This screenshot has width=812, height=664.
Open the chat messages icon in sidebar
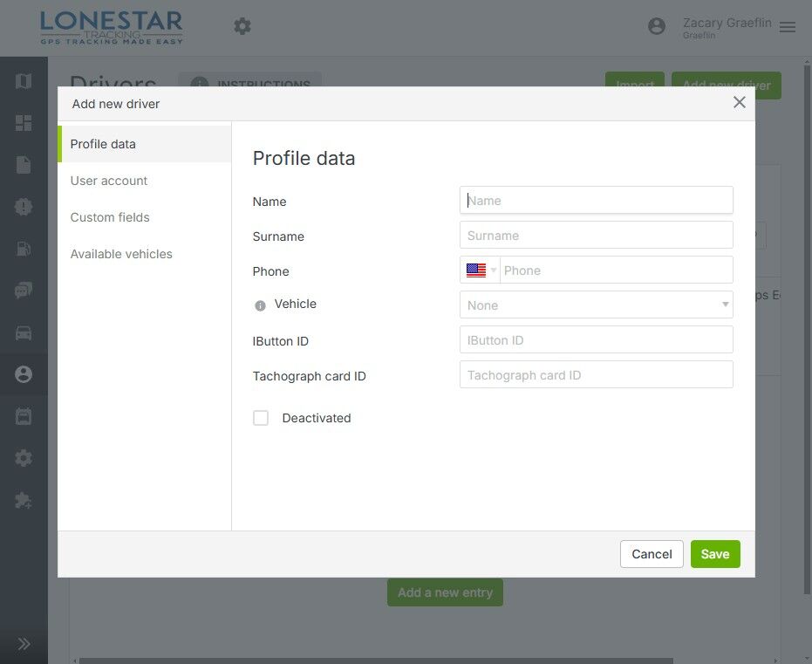tap(24, 291)
